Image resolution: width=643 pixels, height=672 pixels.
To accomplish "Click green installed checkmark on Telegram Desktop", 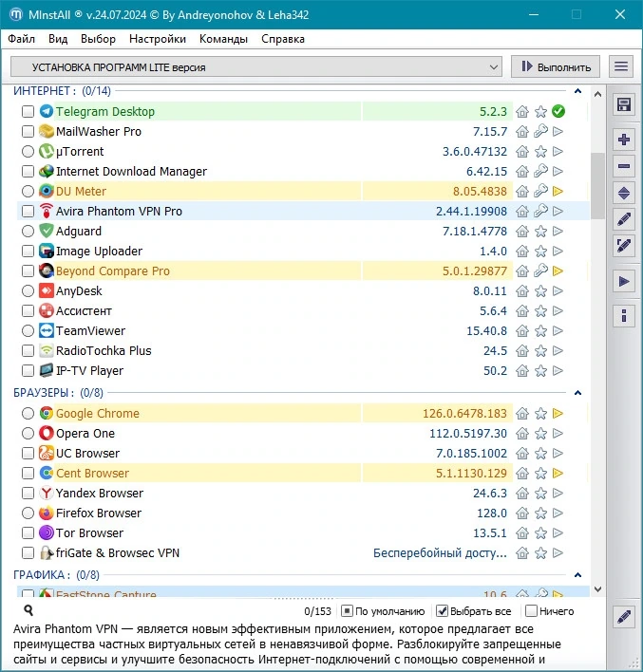I will 558,111.
